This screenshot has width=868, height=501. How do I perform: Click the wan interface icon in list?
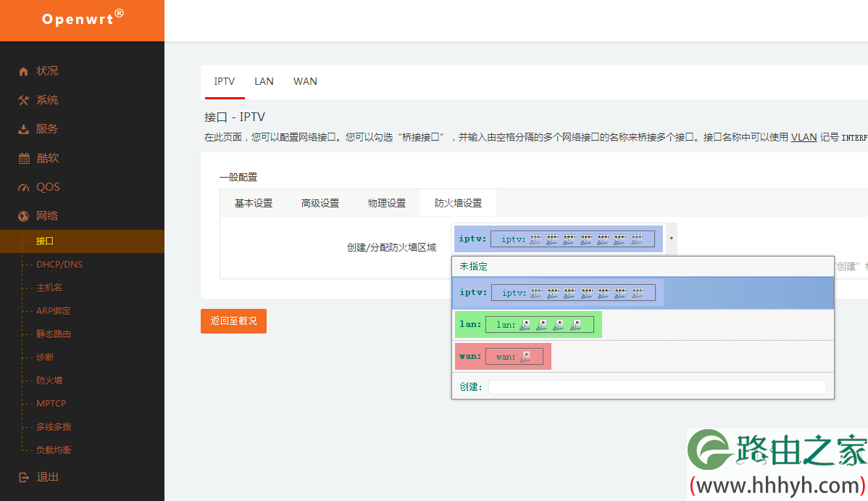click(x=526, y=356)
